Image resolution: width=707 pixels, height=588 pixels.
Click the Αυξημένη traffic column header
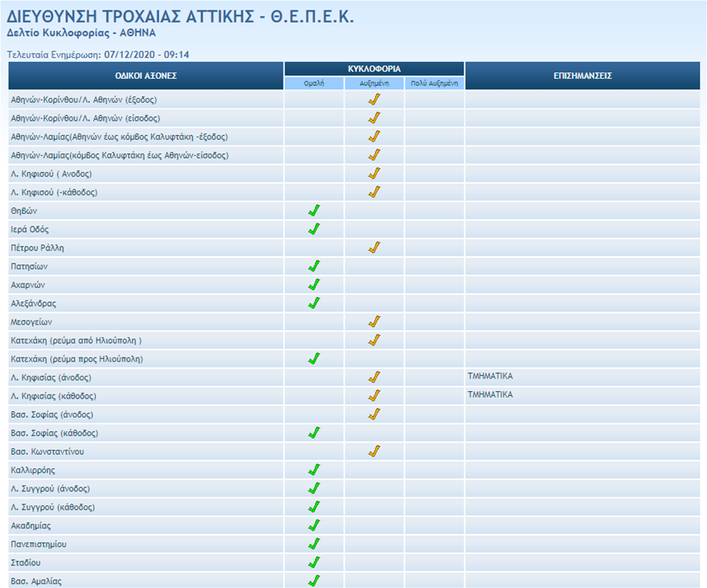pos(374,83)
